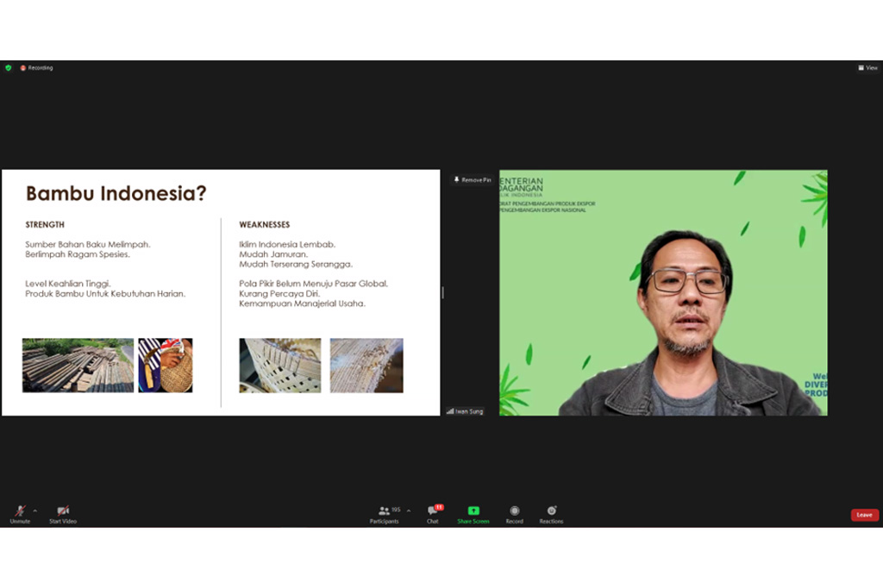Click the shared Bambu Indonesia slide
The height and width of the screenshot is (588, 883).
[x=221, y=292]
